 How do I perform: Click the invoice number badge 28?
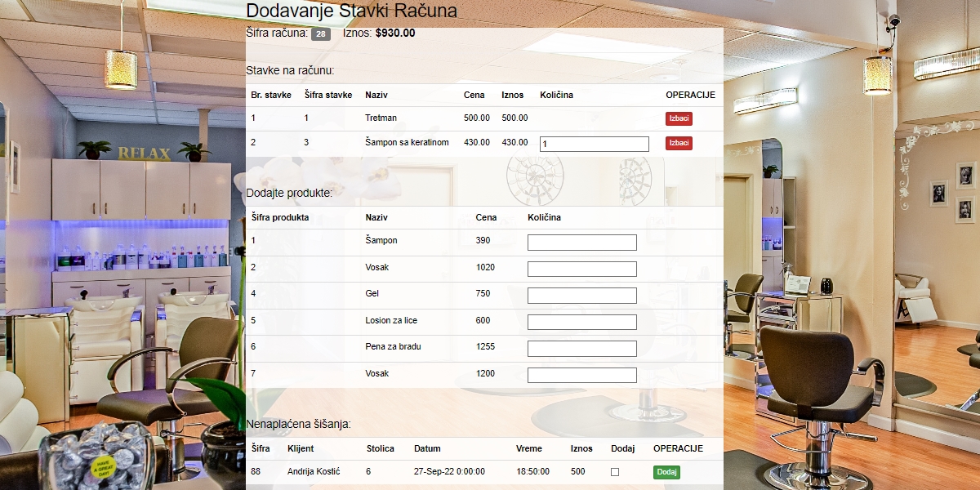click(321, 34)
